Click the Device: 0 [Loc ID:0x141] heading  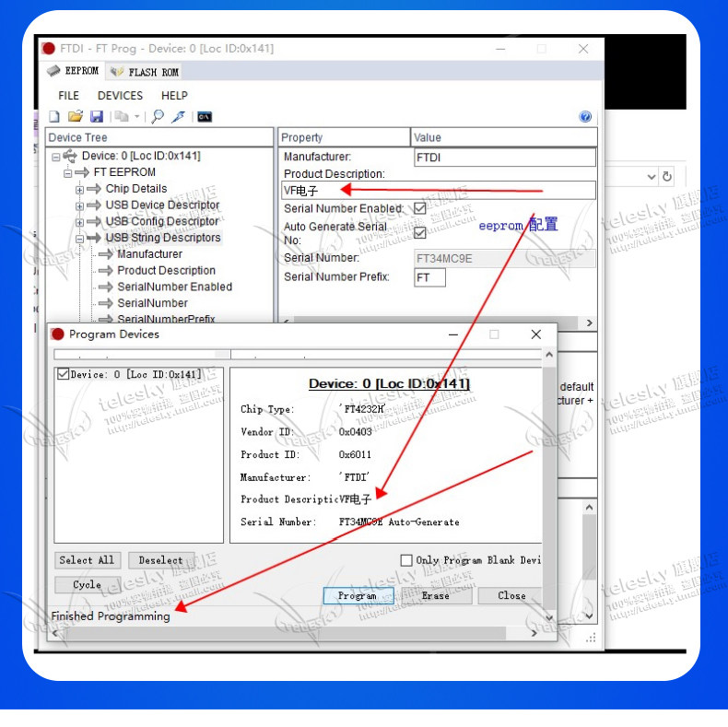click(389, 383)
